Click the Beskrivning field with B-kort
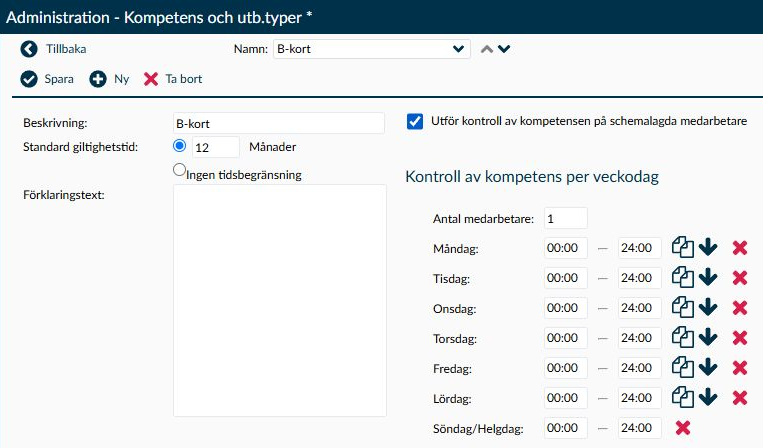763x448 pixels. pyautogui.click(x=279, y=124)
